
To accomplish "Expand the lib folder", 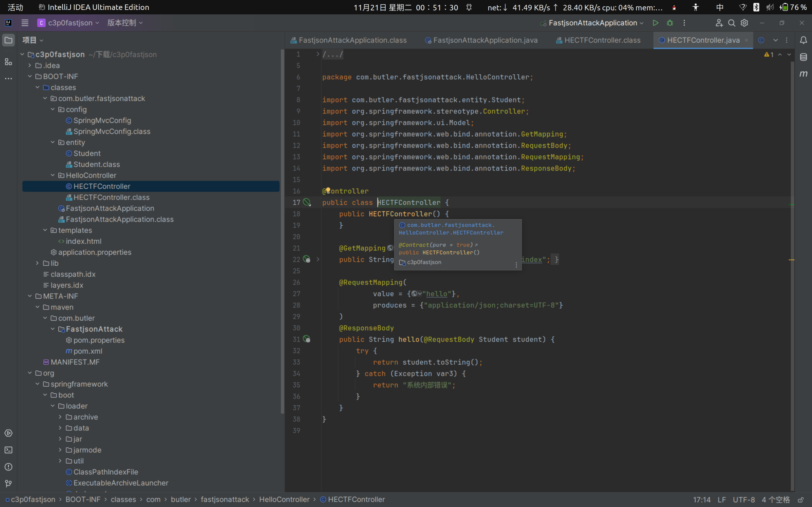I will (x=37, y=263).
